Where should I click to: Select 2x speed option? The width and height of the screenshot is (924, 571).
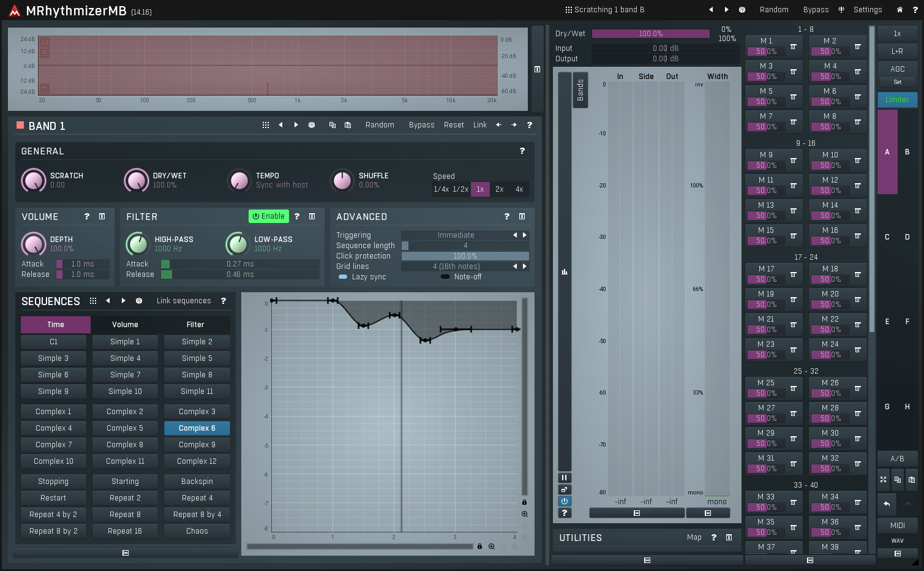[x=499, y=189]
